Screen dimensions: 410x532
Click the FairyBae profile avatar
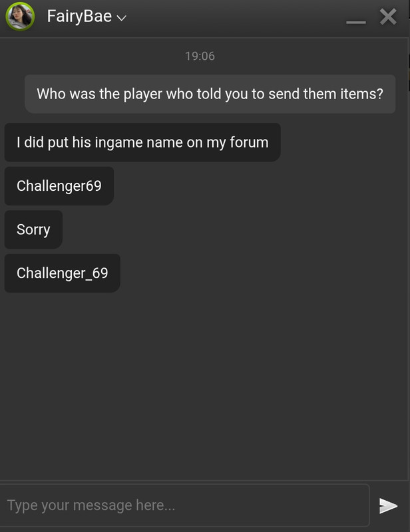(x=20, y=16)
